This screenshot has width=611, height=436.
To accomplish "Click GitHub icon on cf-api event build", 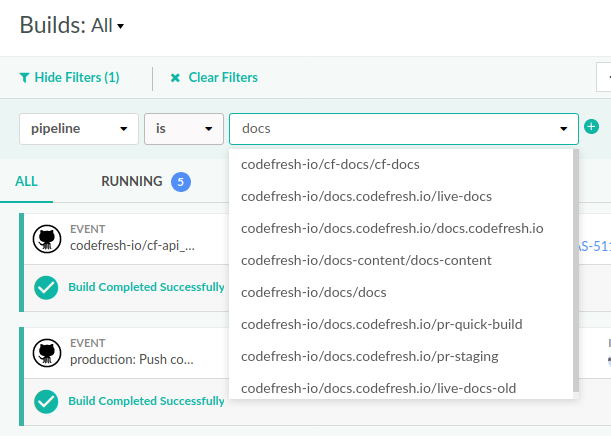I will pyautogui.click(x=47, y=238).
